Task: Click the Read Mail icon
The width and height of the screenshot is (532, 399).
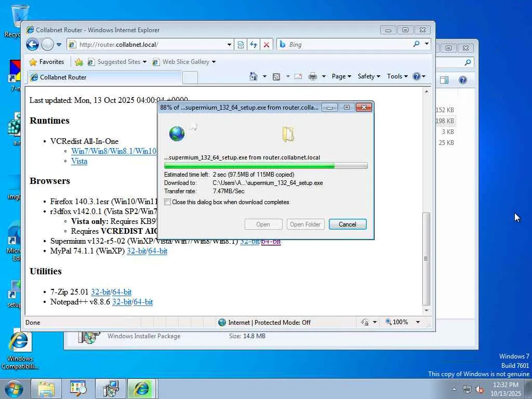Action: pyautogui.click(x=298, y=76)
